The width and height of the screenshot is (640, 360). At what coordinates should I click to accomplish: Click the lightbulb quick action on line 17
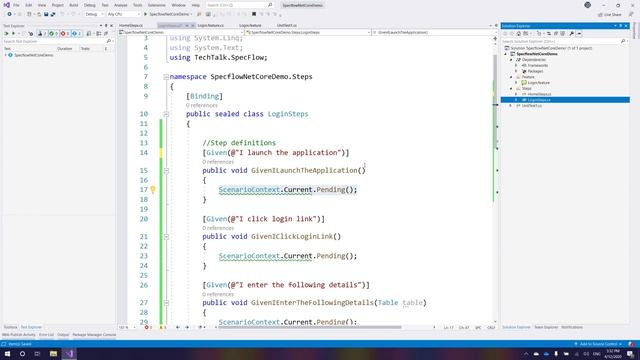153,190
